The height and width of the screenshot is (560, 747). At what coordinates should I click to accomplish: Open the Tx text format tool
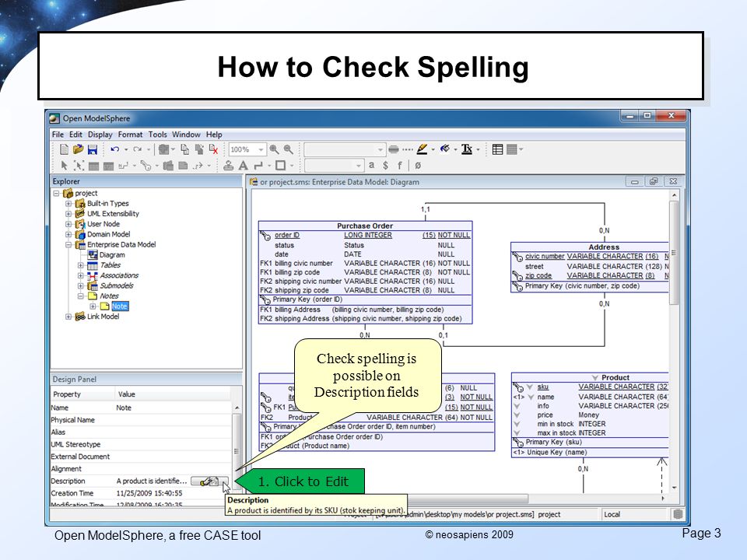pos(467,149)
